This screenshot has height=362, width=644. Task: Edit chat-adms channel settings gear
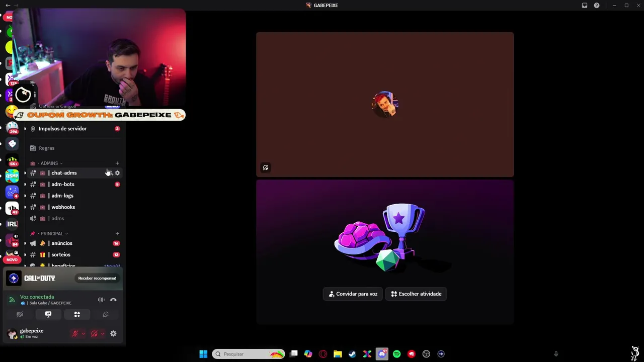[x=117, y=173]
